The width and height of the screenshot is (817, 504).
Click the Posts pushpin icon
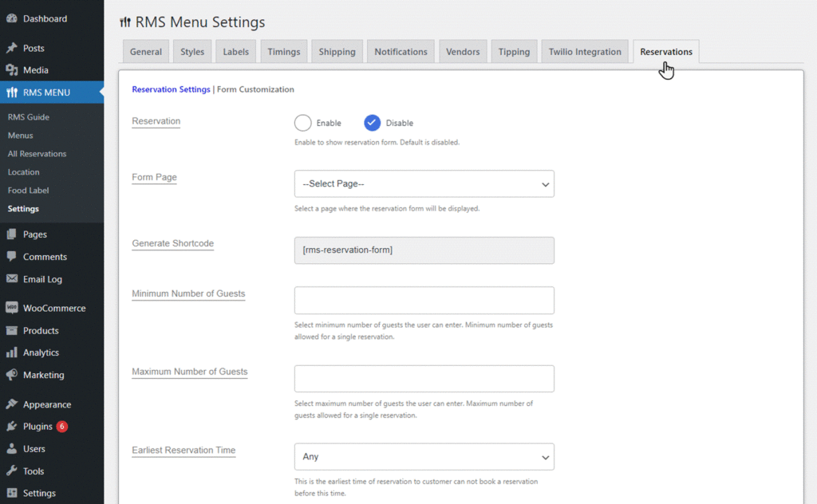tap(11, 48)
